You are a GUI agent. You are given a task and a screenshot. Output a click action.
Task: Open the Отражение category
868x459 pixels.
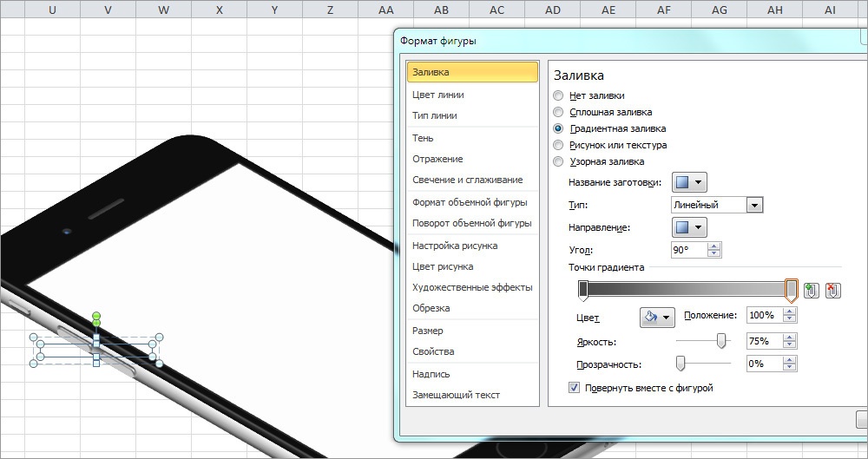click(x=472, y=159)
